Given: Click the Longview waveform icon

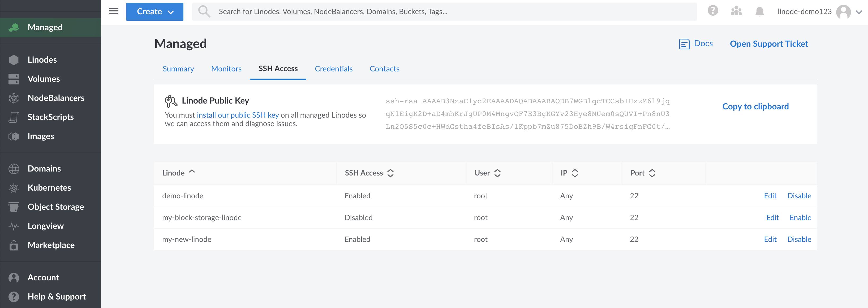Looking at the screenshot, I should tap(14, 226).
